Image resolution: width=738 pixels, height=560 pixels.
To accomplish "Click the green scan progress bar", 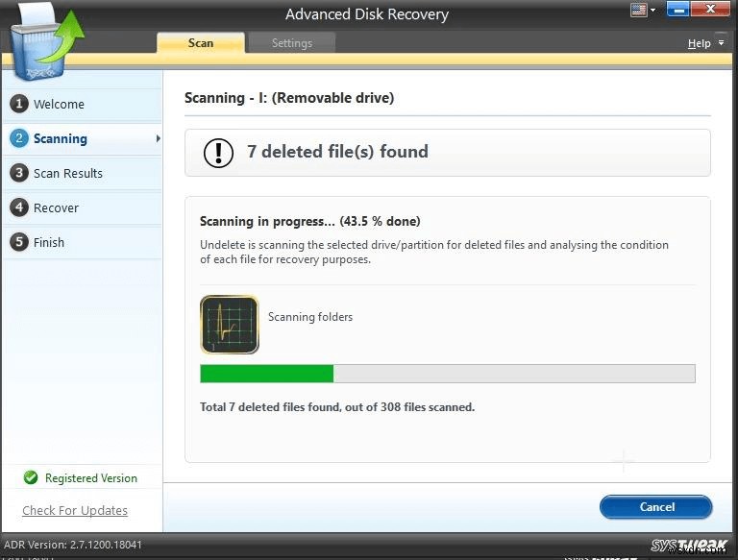I will click(x=448, y=374).
